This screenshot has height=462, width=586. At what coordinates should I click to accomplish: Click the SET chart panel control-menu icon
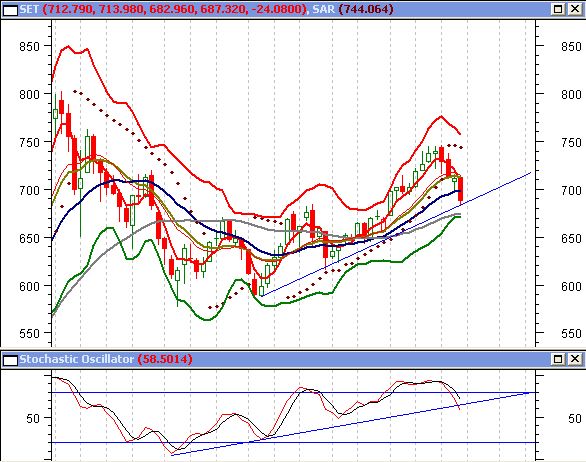(10, 10)
